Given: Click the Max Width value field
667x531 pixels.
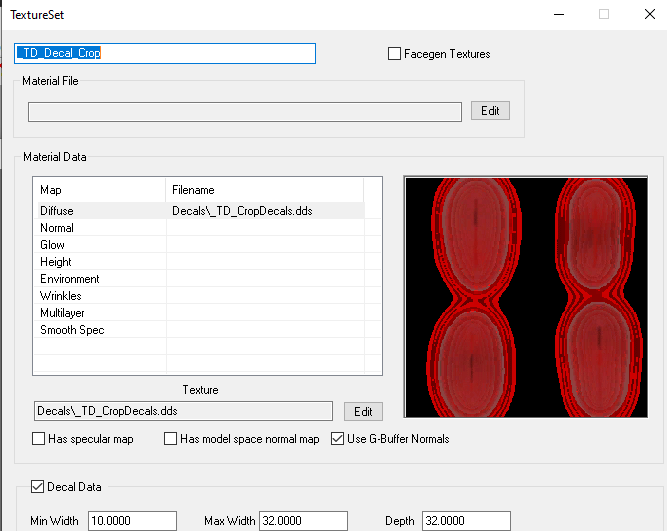Looking at the screenshot, I should [x=303, y=521].
